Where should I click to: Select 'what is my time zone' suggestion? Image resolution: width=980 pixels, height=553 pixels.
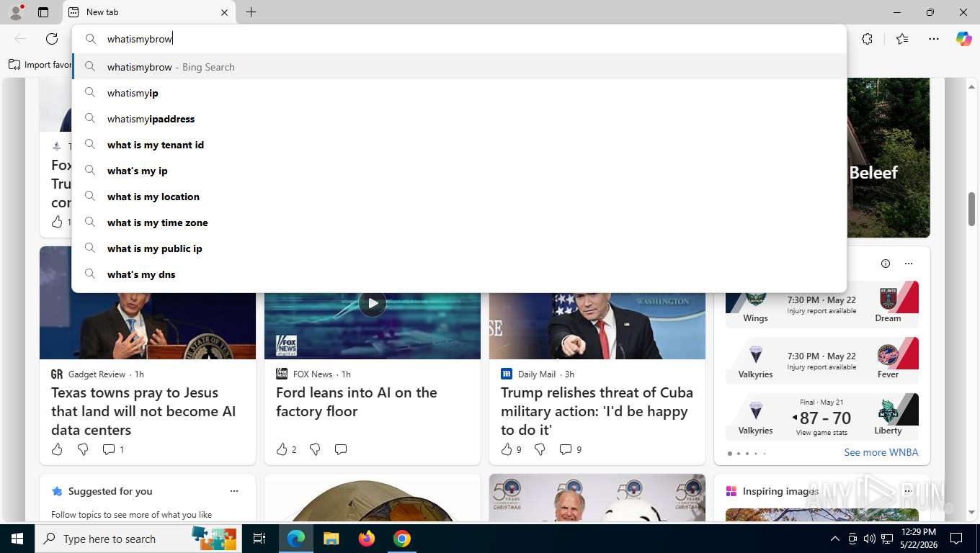pos(459,222)
